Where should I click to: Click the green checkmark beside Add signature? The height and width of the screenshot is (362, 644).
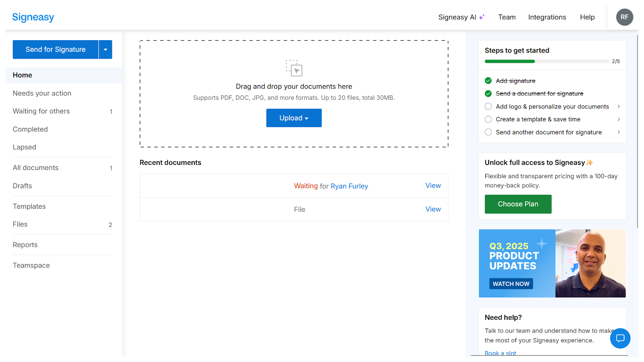click(x=488, y=80)
